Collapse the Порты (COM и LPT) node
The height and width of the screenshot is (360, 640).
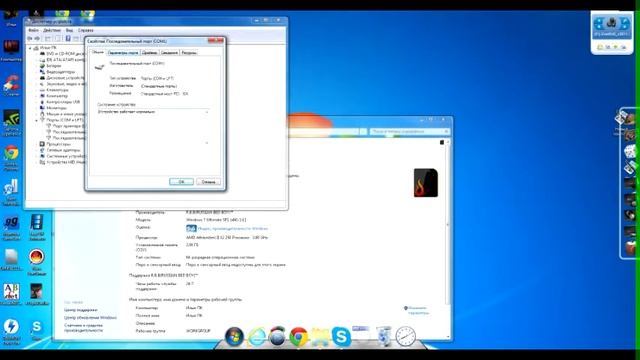pyautogui.click(x=36, y=120)
